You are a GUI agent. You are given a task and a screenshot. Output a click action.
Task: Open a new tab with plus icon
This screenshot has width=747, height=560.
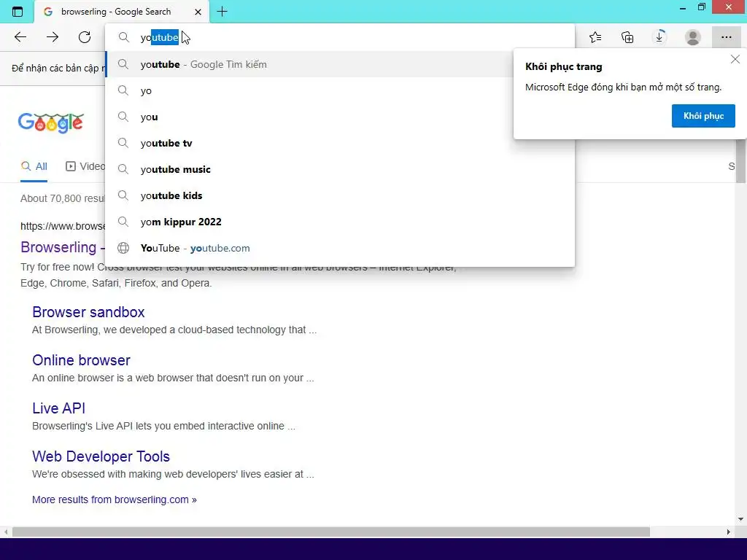tap(222, 12)
